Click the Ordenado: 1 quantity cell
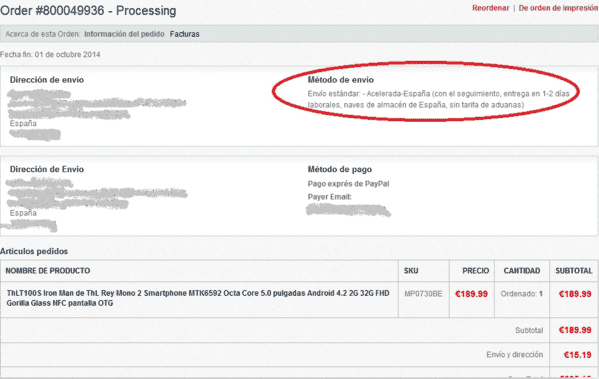This screenshot has height=379, width=599. tap(521, 294)
